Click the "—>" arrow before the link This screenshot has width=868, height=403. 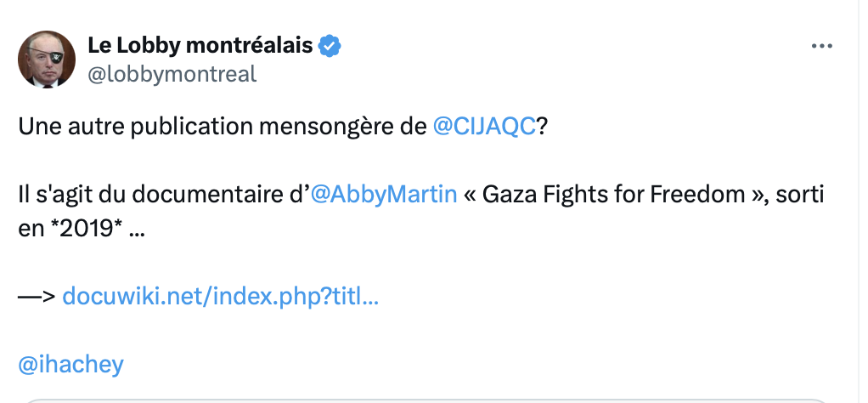click(37, 296)
